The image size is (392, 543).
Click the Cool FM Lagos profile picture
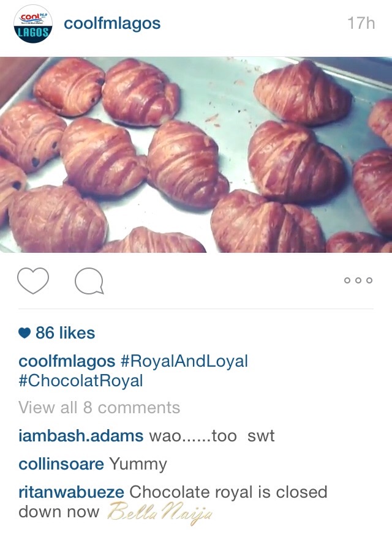pos(33,23)
